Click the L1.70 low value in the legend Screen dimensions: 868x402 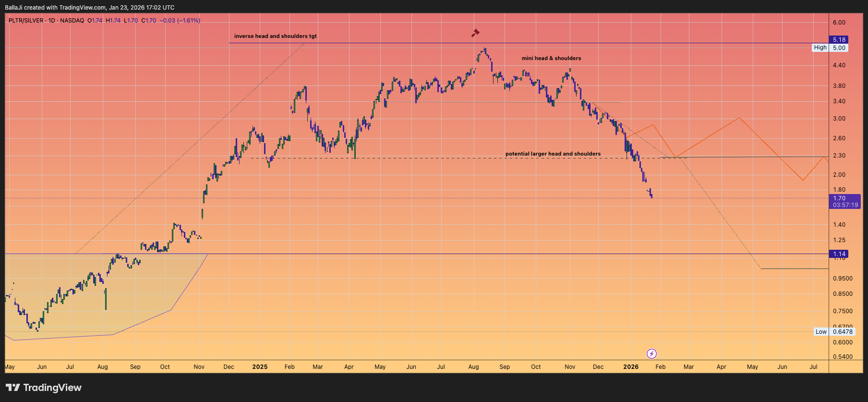click(131, 21)
